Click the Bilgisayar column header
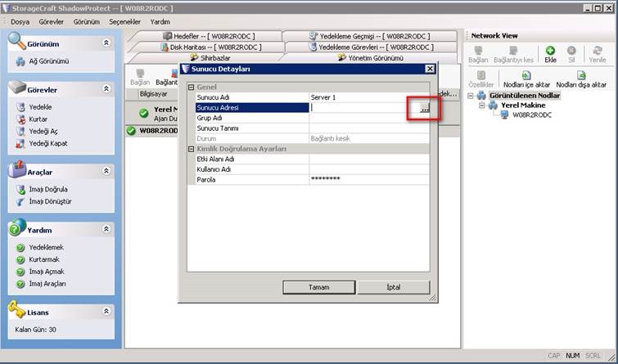 pyautogui.click(x=153, y=94)
